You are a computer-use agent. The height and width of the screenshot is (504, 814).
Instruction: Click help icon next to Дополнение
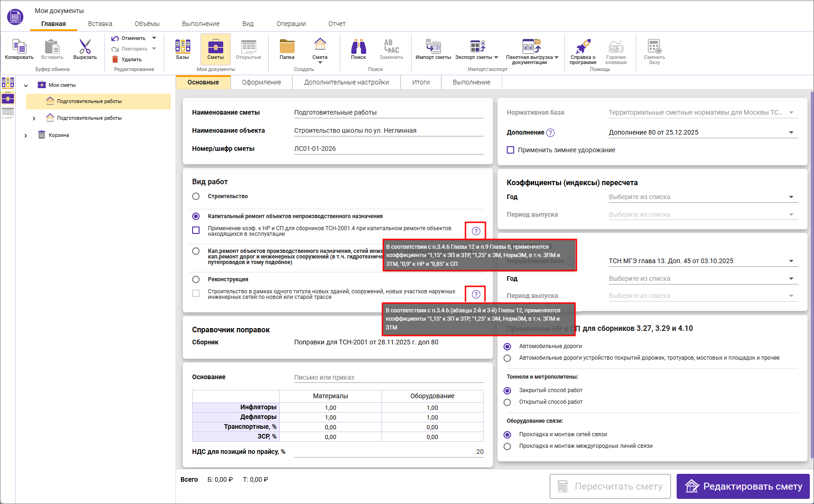point(550,133)
